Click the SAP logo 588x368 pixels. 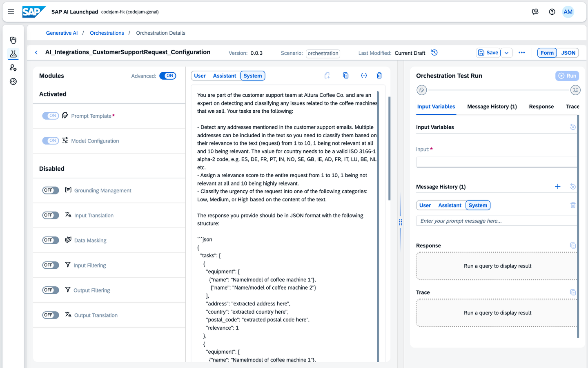[x=33, y=12]
